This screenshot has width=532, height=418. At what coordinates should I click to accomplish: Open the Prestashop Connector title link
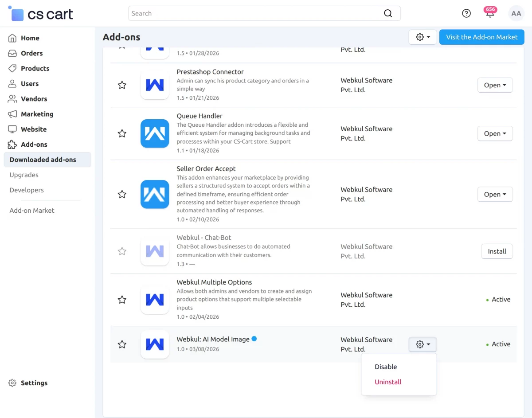pos(210,72)
